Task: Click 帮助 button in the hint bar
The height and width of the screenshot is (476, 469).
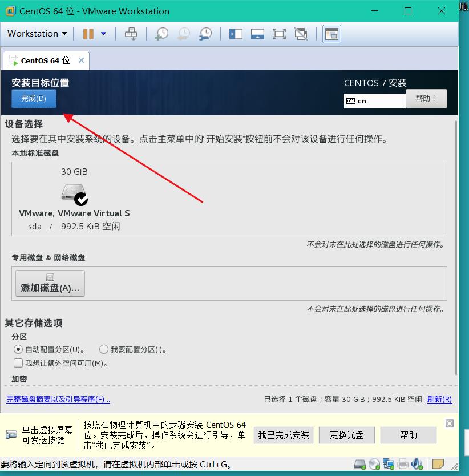Action: [409, 435]
